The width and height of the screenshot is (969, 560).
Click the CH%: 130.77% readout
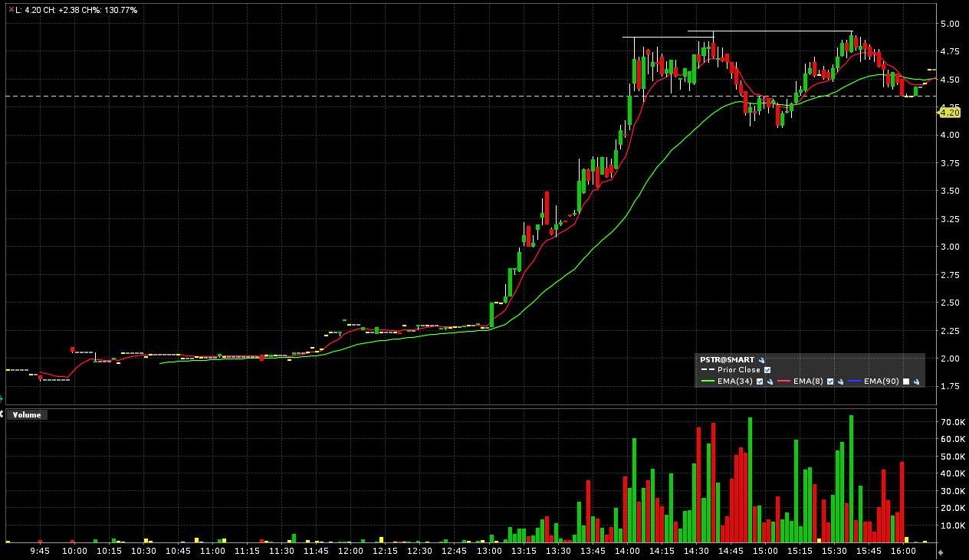[110, 10]
